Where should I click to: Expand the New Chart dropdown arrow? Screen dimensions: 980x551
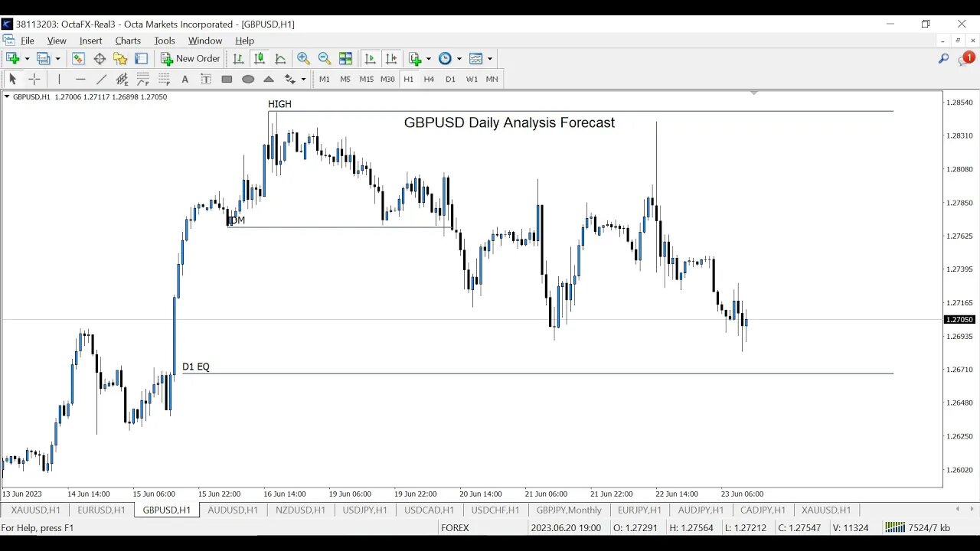[27, 59]
